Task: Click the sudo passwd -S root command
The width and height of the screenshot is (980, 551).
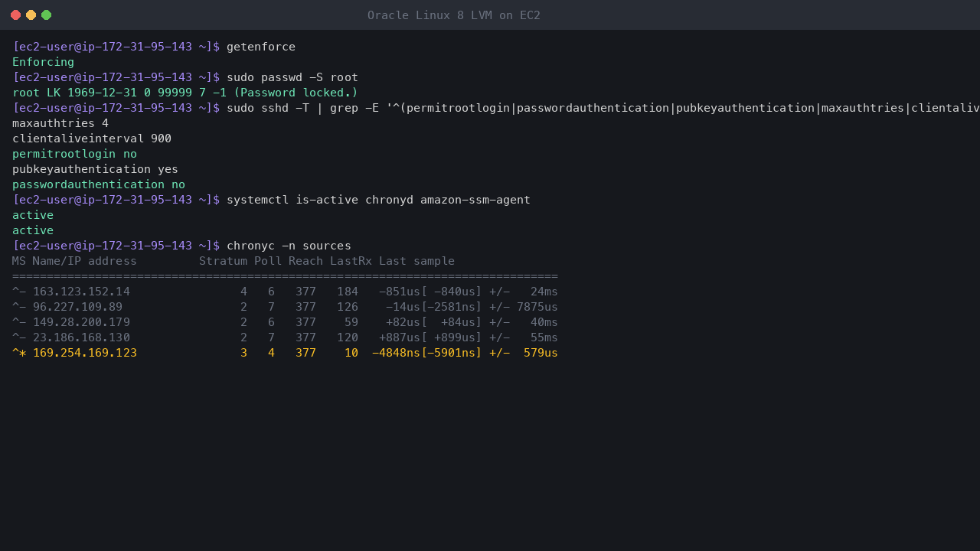Action: click(x=292, y=77)
